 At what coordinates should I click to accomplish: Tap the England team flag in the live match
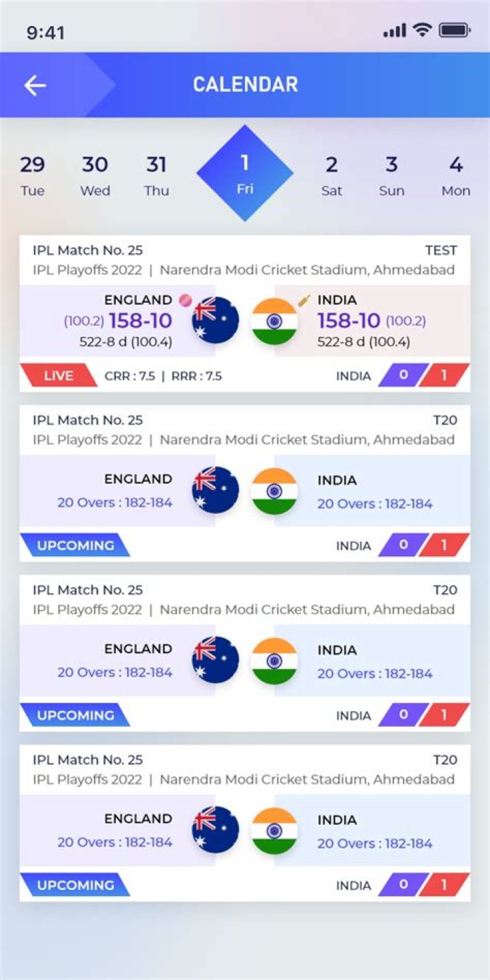[216, 320]
